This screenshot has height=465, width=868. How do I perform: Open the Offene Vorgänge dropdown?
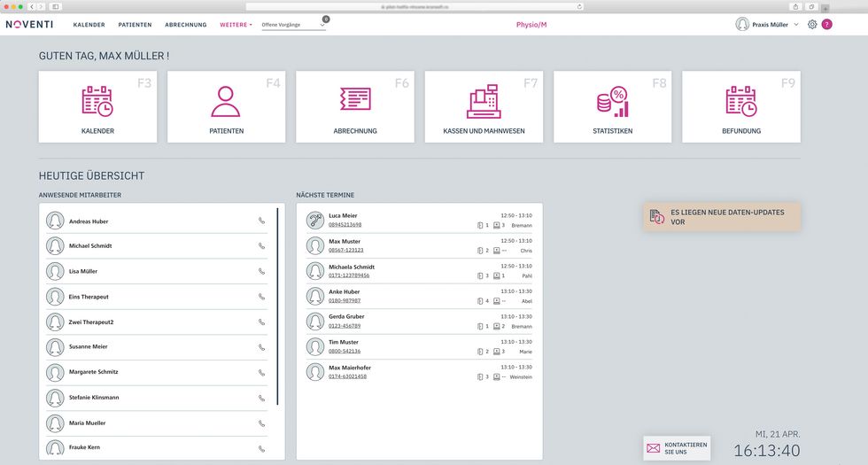point(293,25)
